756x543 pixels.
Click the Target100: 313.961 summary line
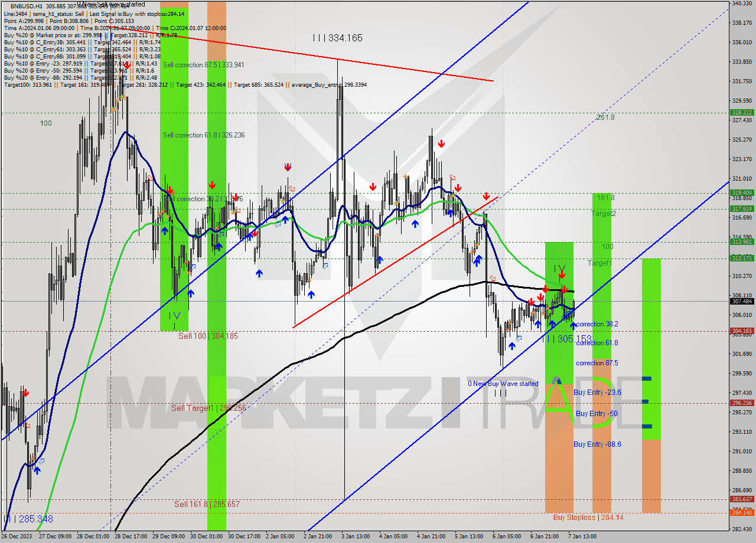tap(185, 85)
